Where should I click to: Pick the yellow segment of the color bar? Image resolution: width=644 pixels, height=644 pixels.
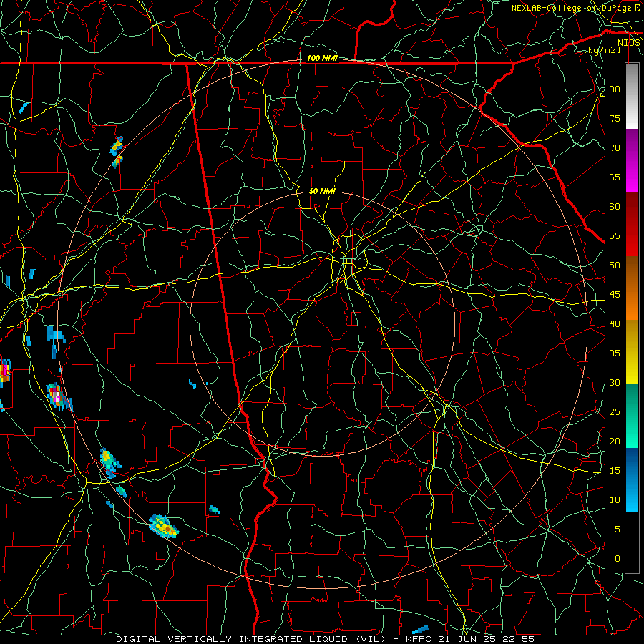(x=632, y=352)
